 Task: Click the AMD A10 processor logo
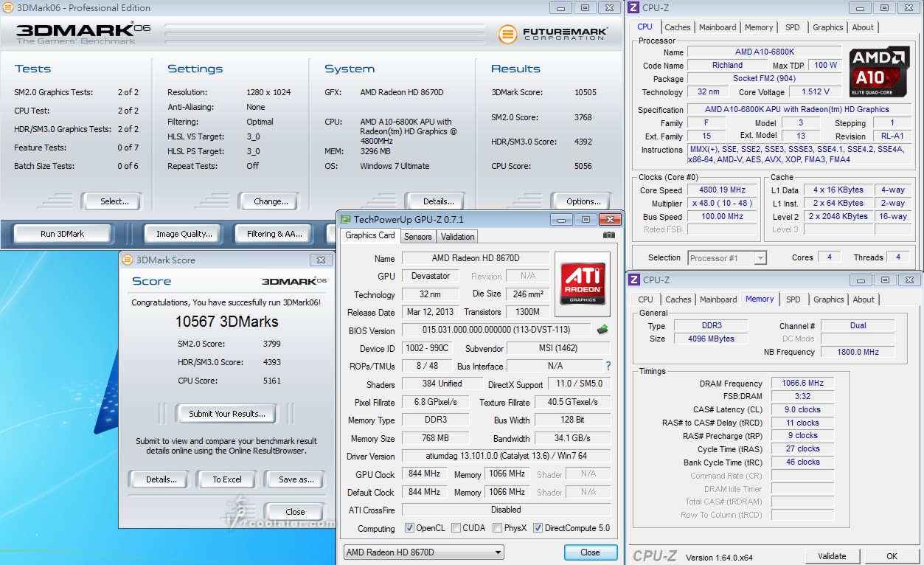[879, 72]
